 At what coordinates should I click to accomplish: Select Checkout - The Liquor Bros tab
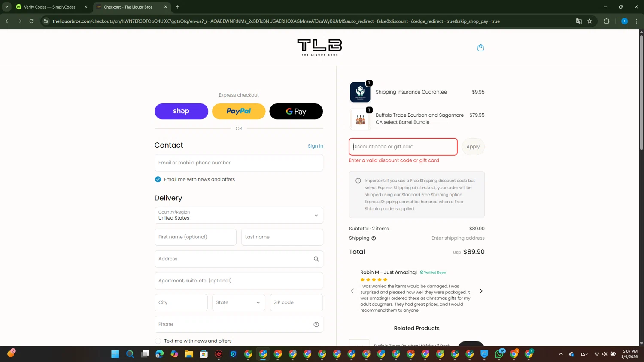tap(128, 7)
